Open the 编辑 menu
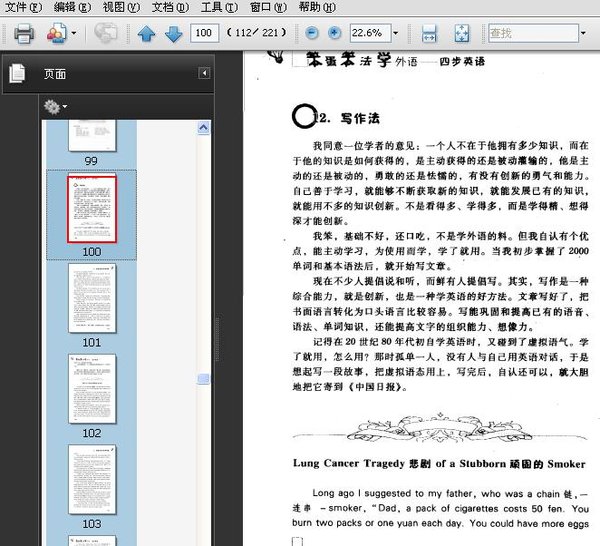This screenshot has width=600, height=546. point(72,7)
